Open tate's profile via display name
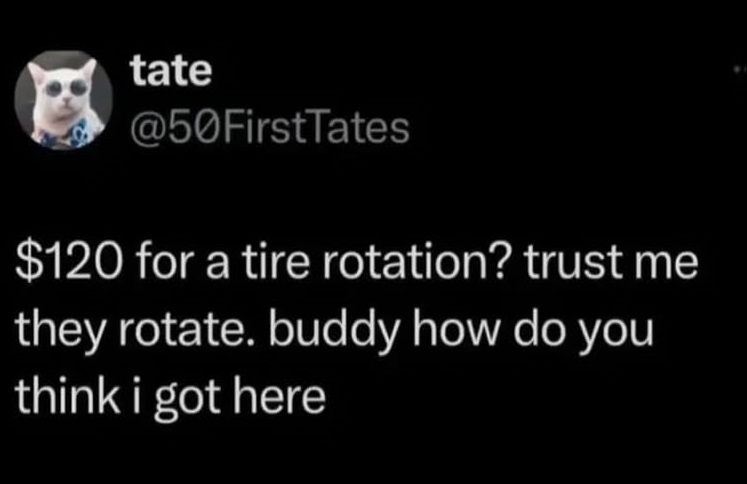747x484 pixels. 170,69
